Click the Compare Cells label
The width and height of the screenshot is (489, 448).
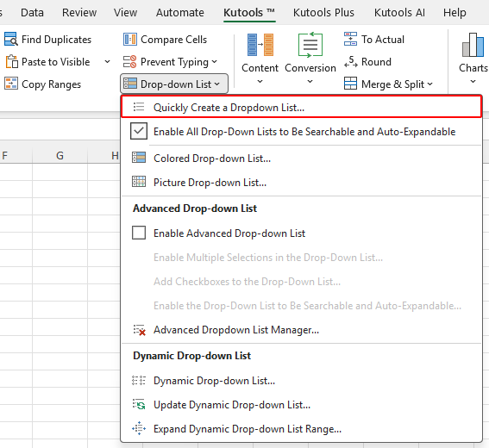173,40
